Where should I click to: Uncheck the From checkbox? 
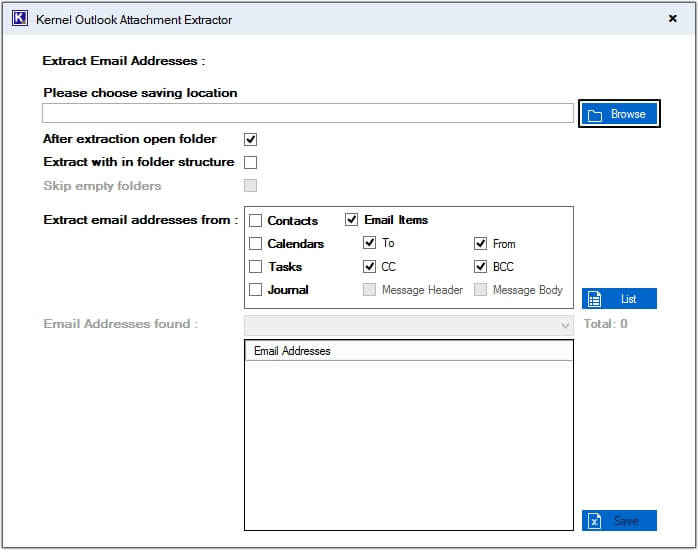tap(481, 243)
